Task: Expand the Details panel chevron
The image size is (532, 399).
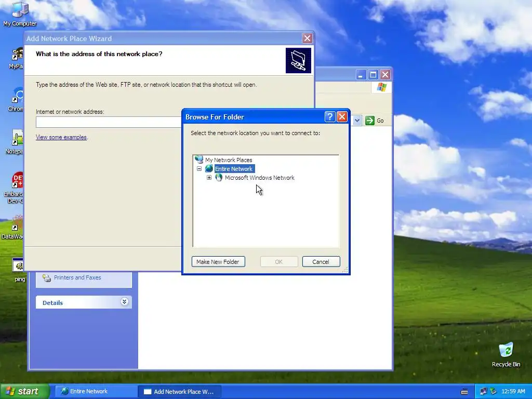Action: [x=125, y=302]
